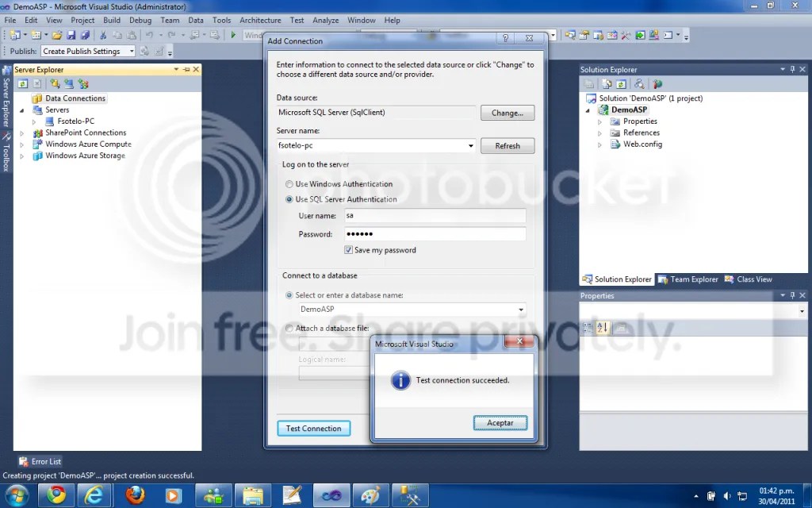
Task: Click the Start Debugging green arrow
Action: [233, 35]
